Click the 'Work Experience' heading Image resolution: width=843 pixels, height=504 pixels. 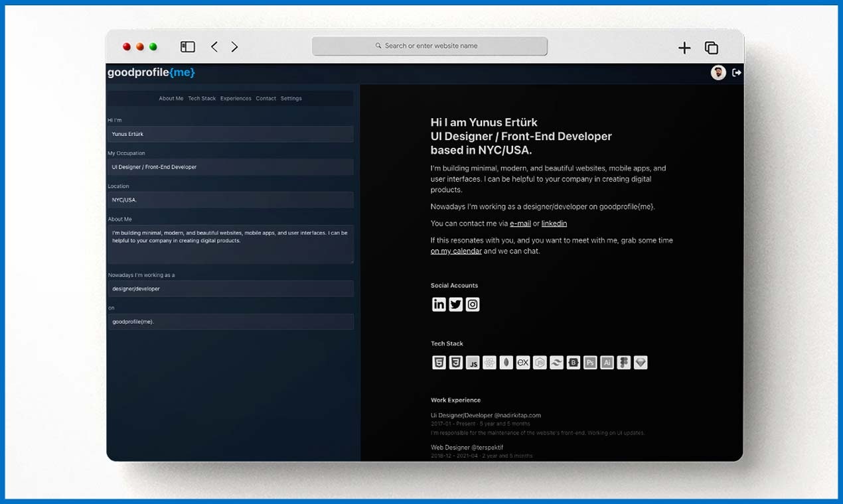coord(455,400)
